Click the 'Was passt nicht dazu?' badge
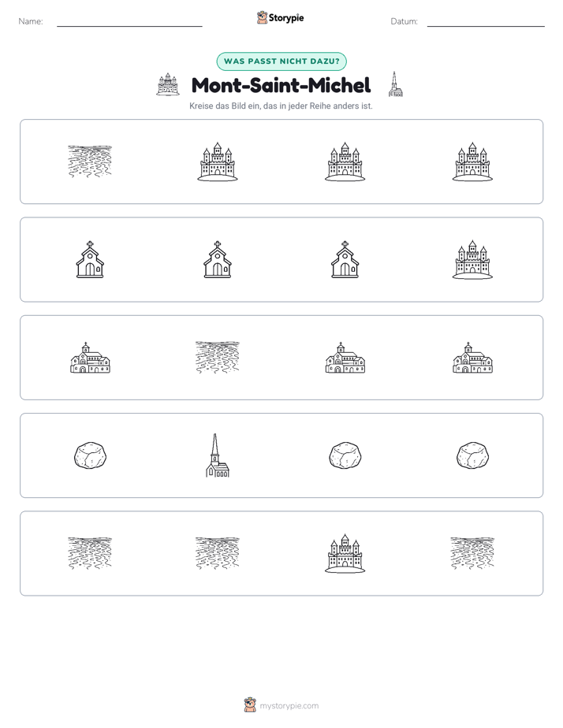This screenshot has height=728, width=563. pos(281,61)
